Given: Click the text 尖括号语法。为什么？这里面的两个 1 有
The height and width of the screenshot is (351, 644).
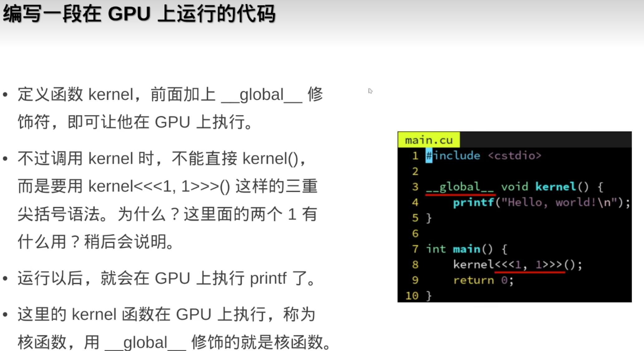Looking at the screenshot, I should point(167,214).
